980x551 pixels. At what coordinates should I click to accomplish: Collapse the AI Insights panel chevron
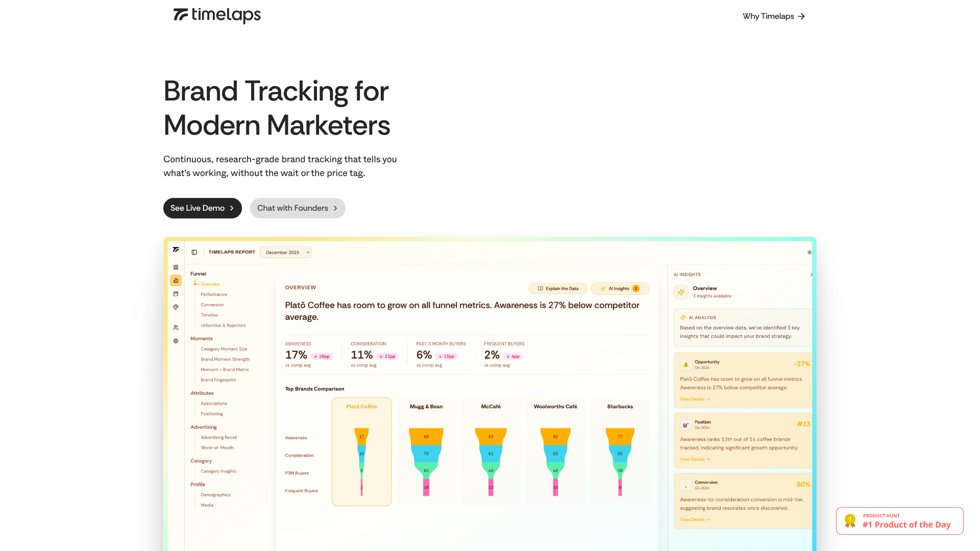811,274
